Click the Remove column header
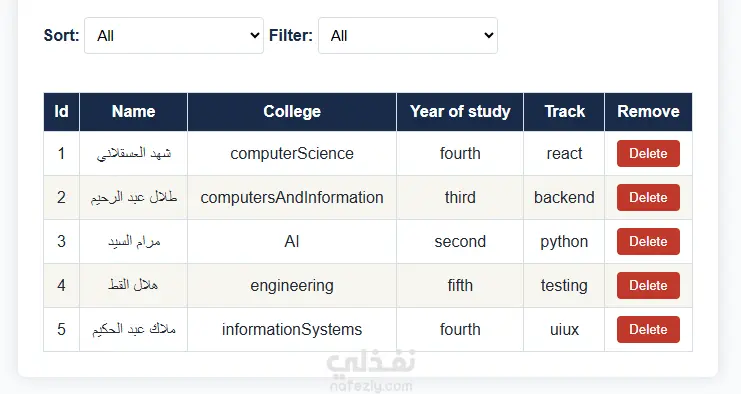This screenshot has width=741, height=394. tap(648, 112)
